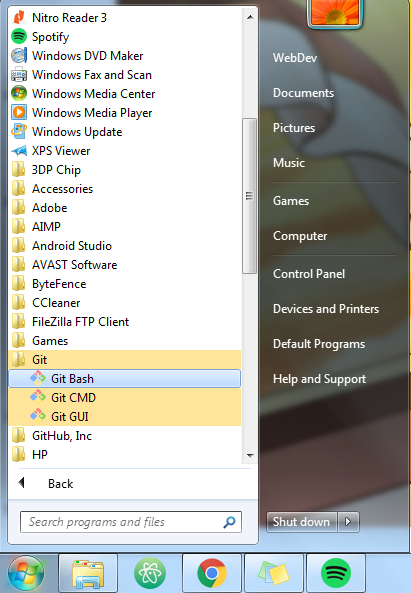Viewport: 411px width, 593px height.
Task: Click the programs list scrollbar thumb
Action: coord(249,196)
